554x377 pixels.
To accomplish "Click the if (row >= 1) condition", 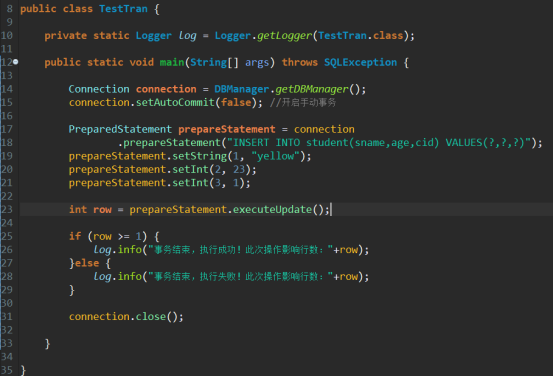I will [x=108, y=236].
